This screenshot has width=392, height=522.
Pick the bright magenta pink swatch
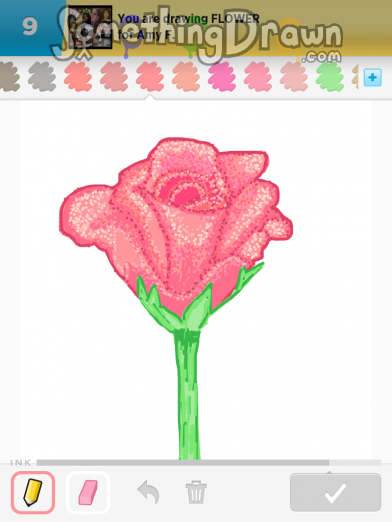click(222, 77)
